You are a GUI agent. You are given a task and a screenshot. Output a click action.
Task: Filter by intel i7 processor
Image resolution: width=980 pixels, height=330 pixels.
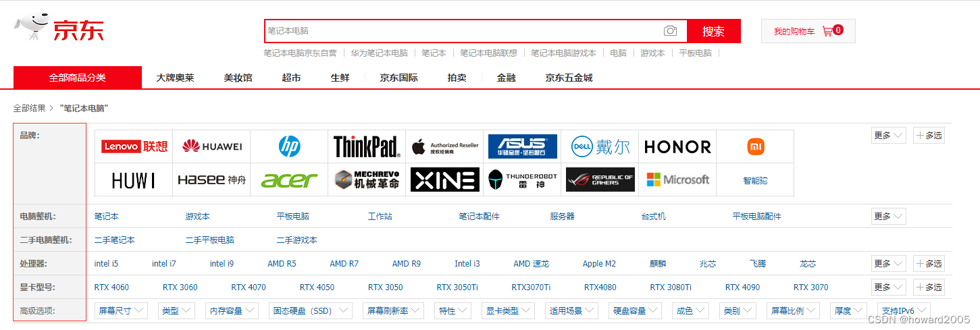pyautogui.click(x=164, y=264)
